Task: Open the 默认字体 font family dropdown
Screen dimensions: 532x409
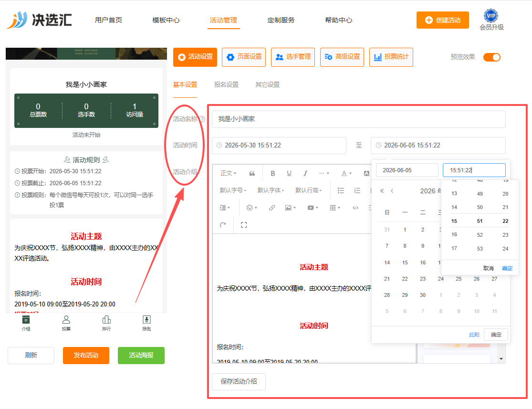Action: pos(271,190)
